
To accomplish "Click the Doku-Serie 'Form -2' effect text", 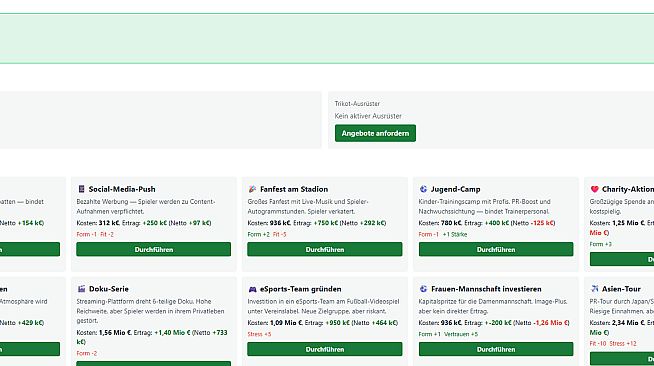I will [x=86, y=353].
